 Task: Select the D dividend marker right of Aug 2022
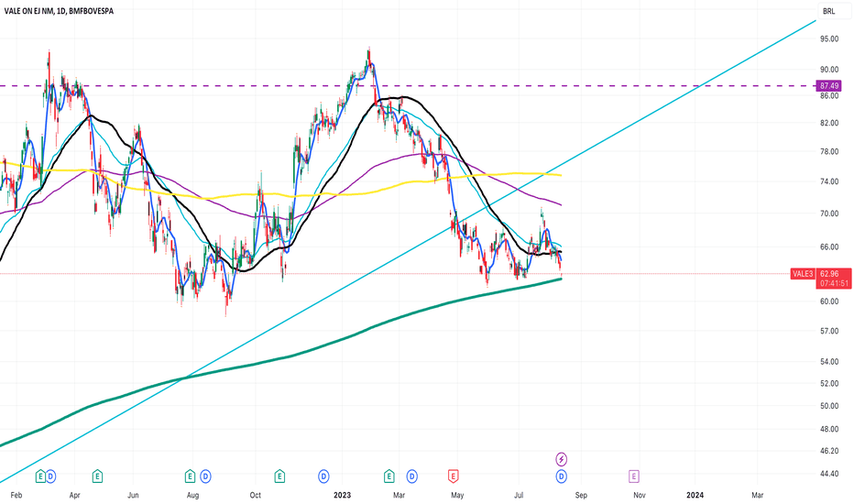tap(205, 477)
